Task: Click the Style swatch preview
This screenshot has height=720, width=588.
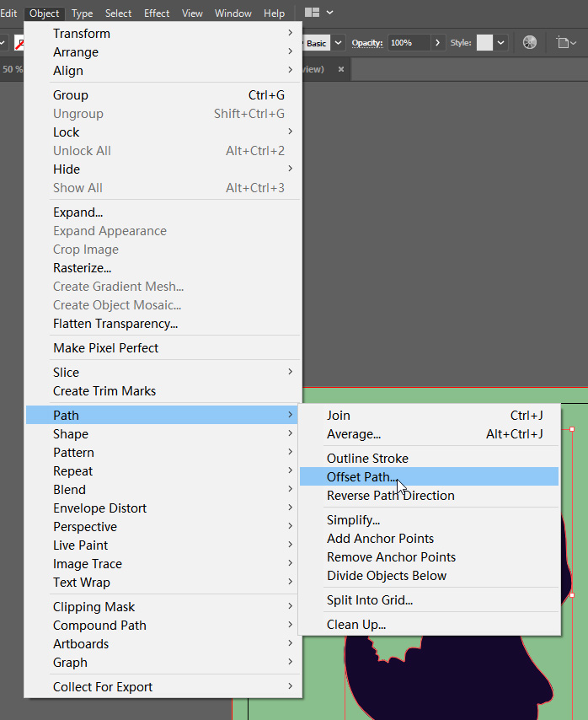Action: [x=484, y=42]
